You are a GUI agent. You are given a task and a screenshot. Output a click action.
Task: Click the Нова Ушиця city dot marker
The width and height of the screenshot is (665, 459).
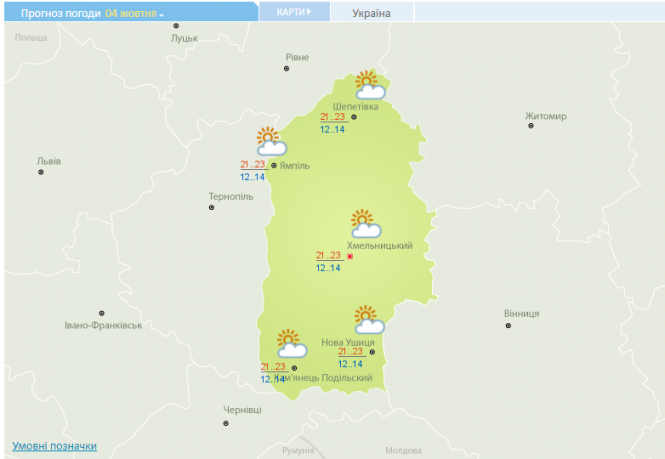(x=372, y=352)
